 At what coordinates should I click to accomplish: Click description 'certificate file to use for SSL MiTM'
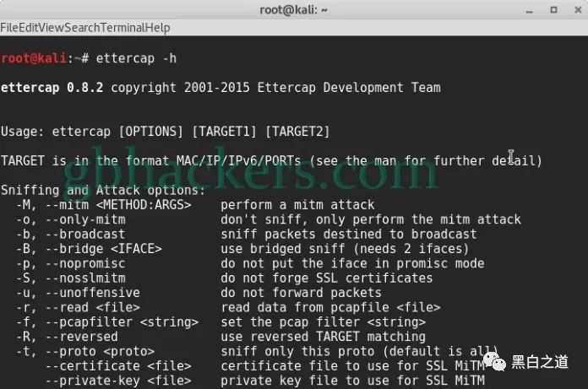click(352, 365)
